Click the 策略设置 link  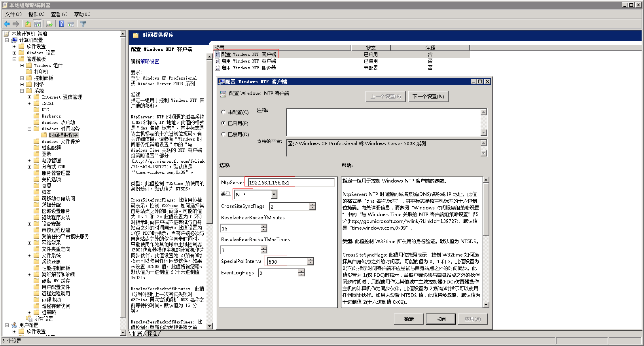150,61
